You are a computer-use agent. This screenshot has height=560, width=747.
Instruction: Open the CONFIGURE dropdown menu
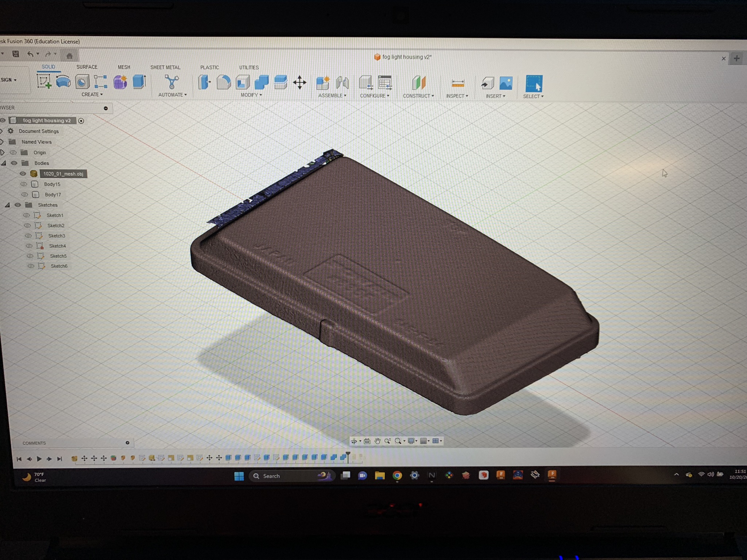(x=375, y=96)
